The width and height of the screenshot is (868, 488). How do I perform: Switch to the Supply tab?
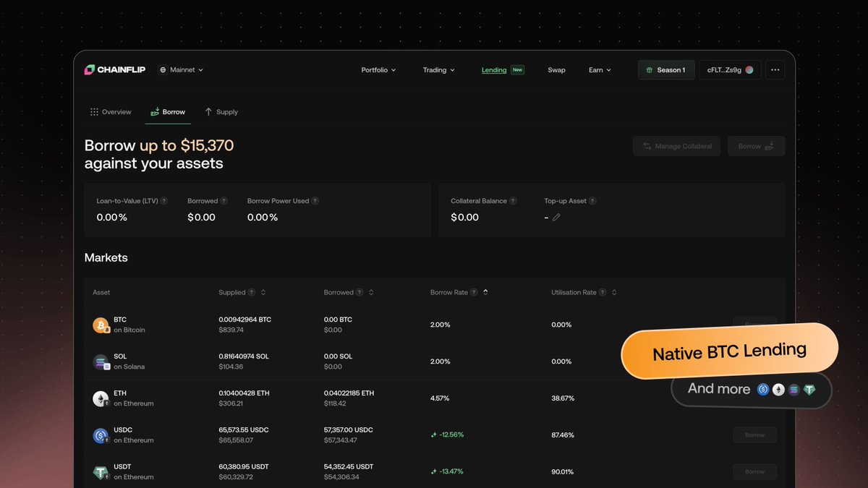[221, 111]
